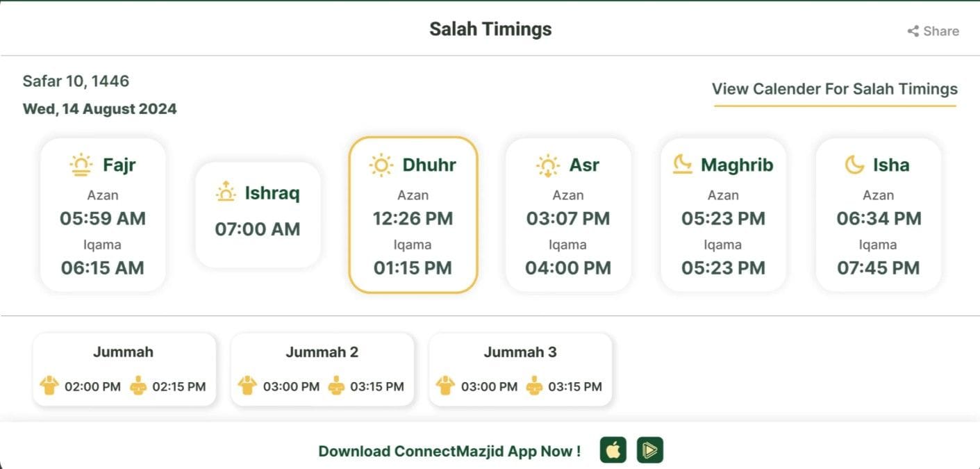Click the Ishraq sun icon
This screenshot has width=980, height=469.
[x=226, y=192]
